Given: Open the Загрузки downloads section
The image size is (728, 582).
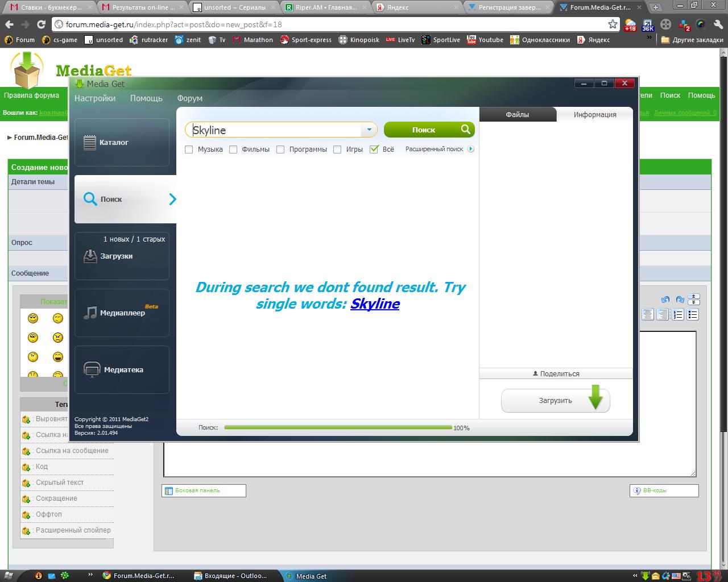Looking at the screenshot, I should pyautogui.click(x=122, y=256).
